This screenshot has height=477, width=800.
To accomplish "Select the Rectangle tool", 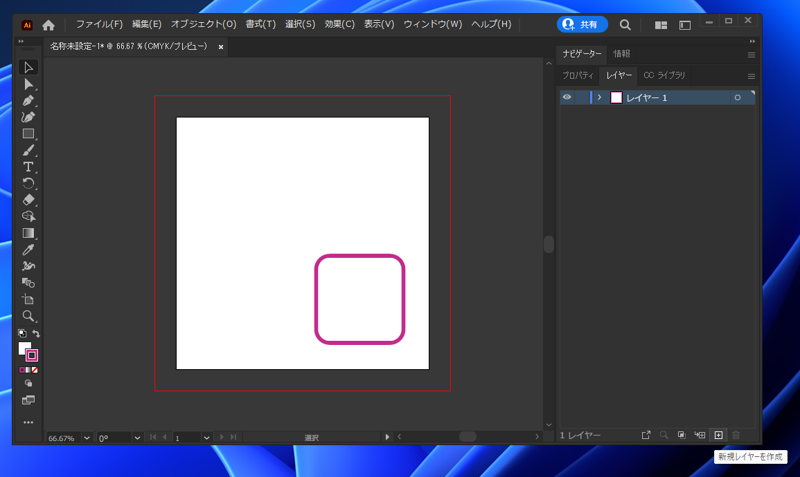I will 28,134.
